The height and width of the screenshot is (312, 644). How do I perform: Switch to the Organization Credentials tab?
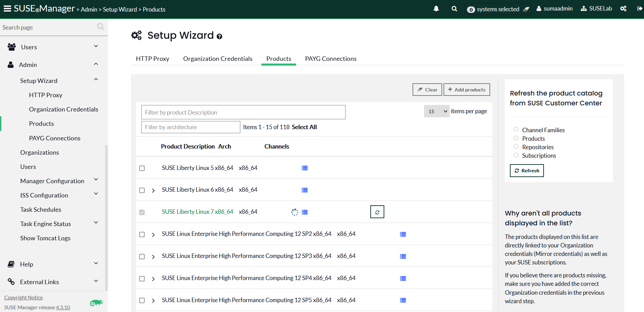coord(218,59)
